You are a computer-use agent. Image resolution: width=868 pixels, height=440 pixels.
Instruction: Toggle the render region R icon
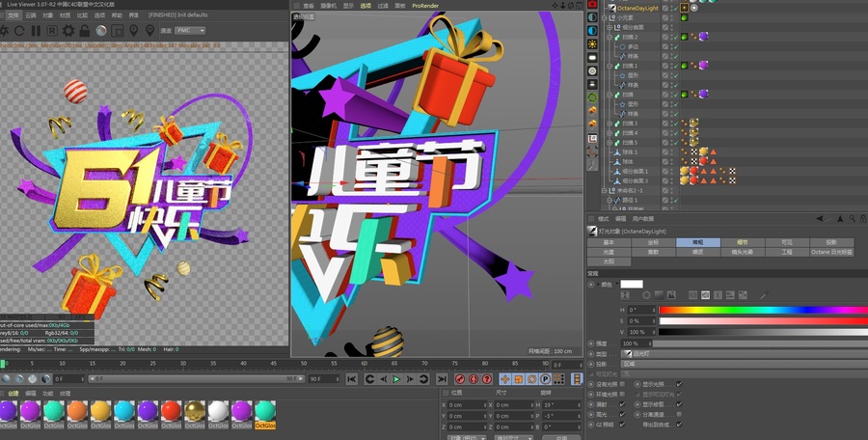51,31
